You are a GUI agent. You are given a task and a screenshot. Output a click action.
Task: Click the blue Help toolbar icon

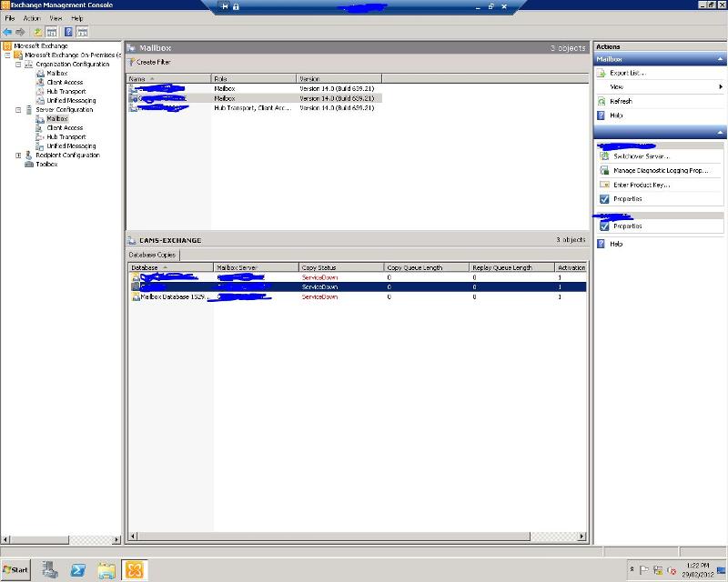tap(68, 32)
